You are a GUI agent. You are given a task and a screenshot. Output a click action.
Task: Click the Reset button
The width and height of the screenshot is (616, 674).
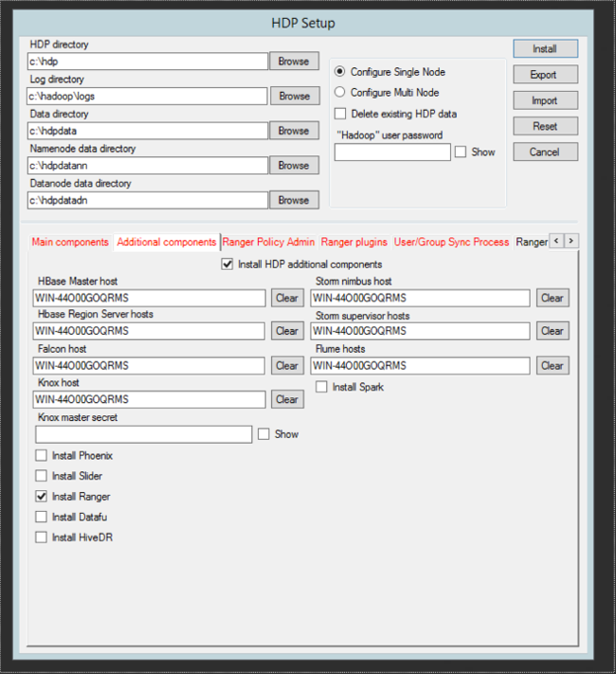click(x=545, y=126)
